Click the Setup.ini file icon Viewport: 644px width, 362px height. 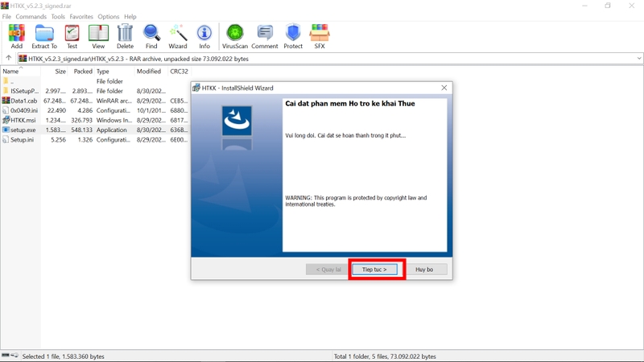[6, 139]
